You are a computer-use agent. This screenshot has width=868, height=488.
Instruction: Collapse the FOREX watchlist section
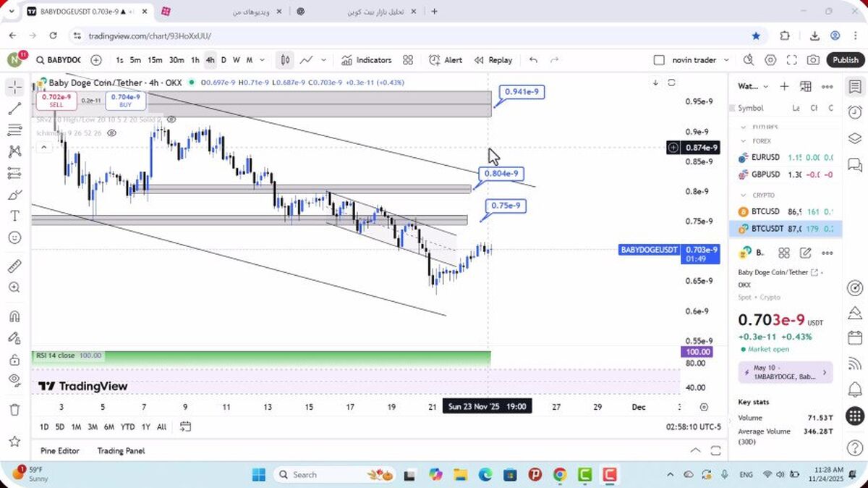pyautogui.click(x=744, y=141)
